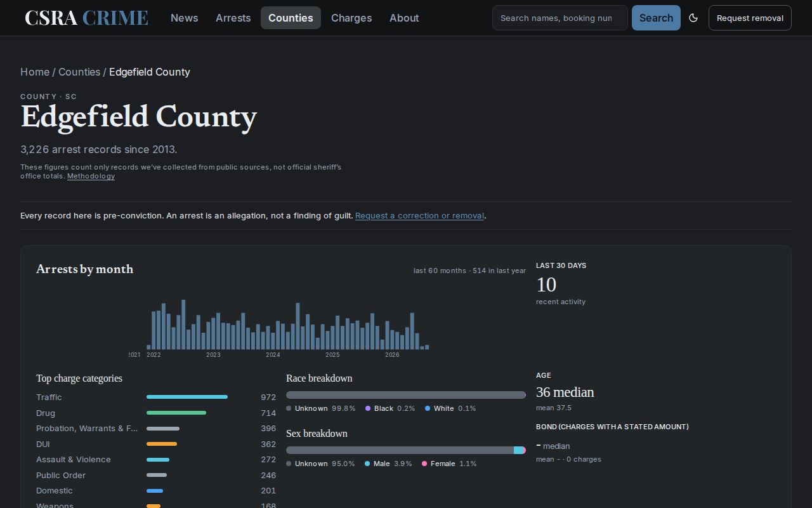The height and width of the screenshot is (508, 812).
Task: Select the DUI charge category
Action: tap(43, 444)
